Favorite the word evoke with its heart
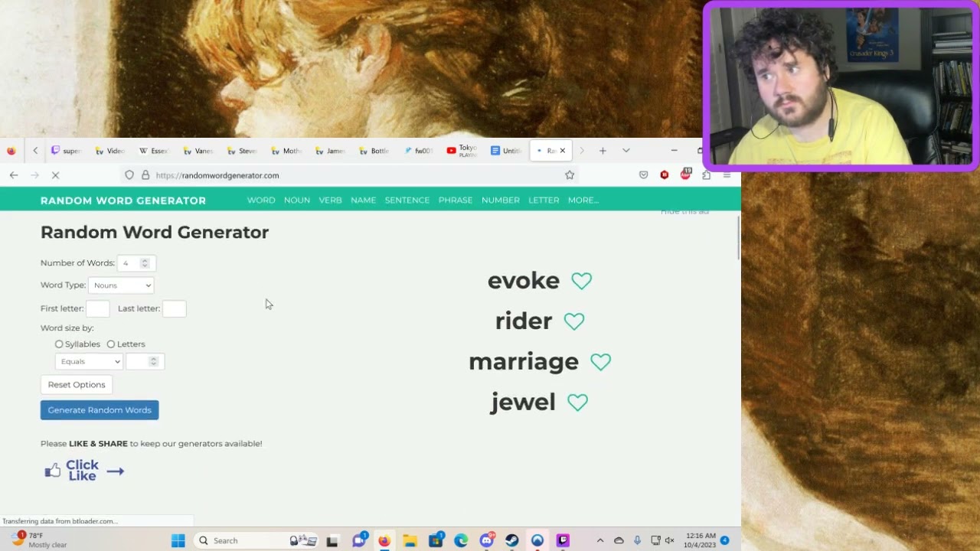The image size is (980, 551). pyautogui.click(x=582, y=281)
